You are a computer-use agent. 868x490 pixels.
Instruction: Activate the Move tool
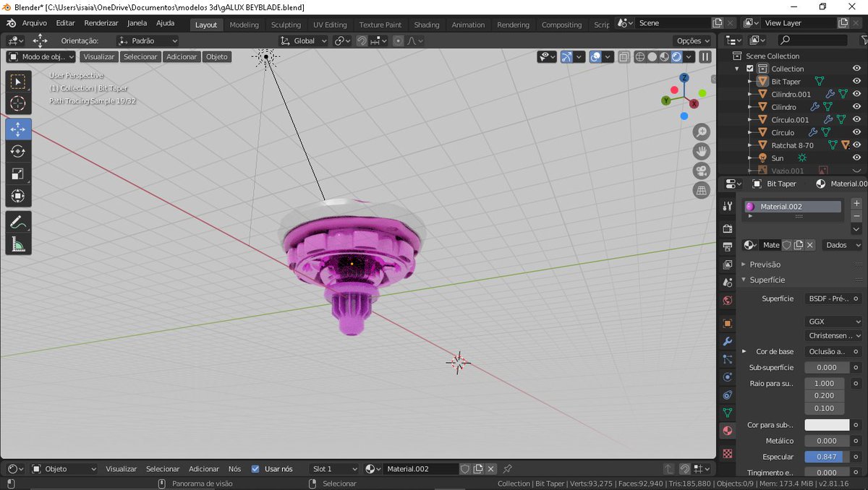[18, 129]
